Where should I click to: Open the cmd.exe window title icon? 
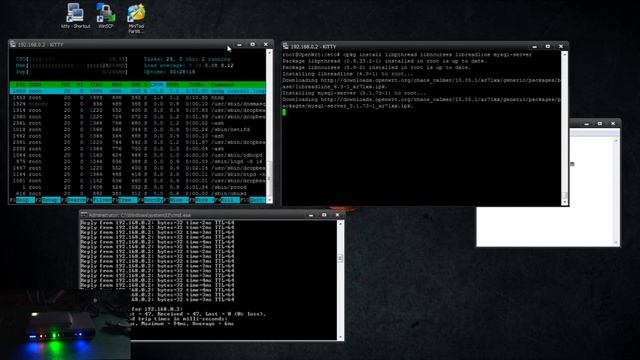click(x=84, y=215)
